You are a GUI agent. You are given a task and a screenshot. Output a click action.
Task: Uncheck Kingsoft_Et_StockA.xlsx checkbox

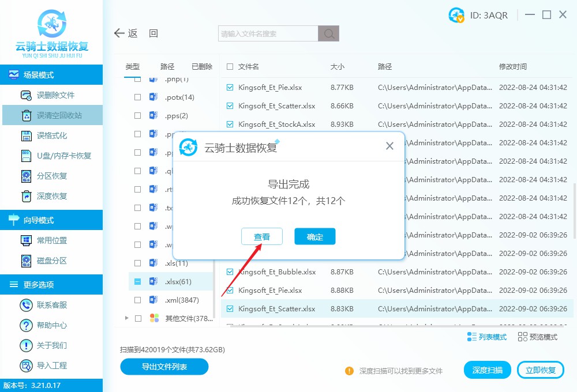point(230,125)
